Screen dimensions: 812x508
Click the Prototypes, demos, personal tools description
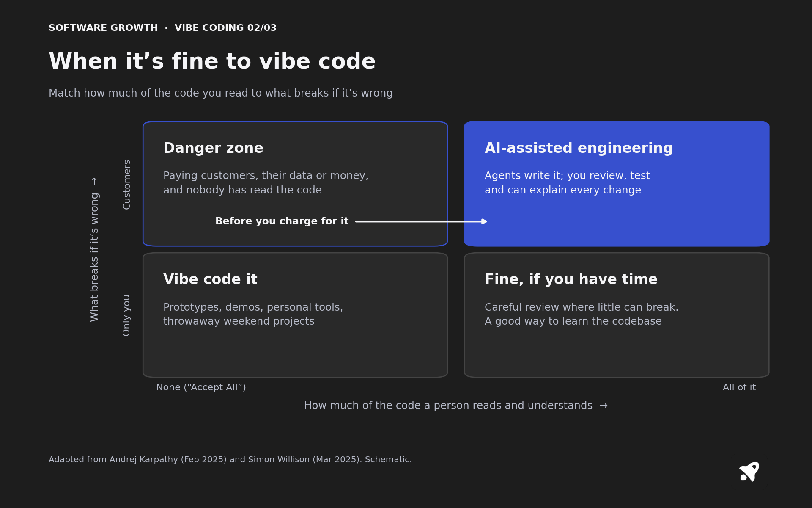tap(253, 314)
